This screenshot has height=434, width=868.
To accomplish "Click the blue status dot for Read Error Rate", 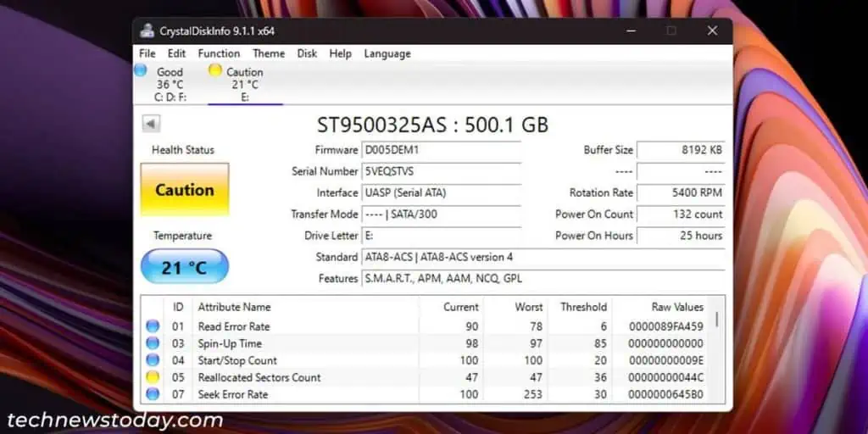I will (153, 326).
